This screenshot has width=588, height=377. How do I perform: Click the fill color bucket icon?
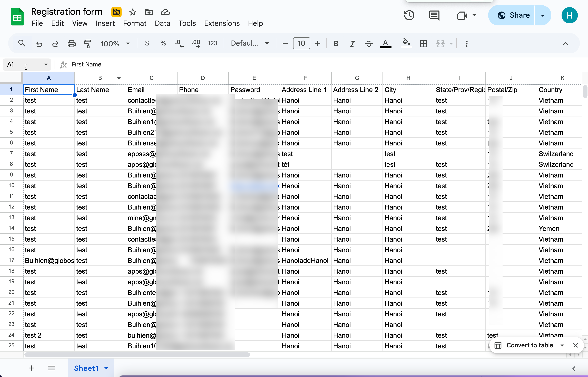[406, 43]
